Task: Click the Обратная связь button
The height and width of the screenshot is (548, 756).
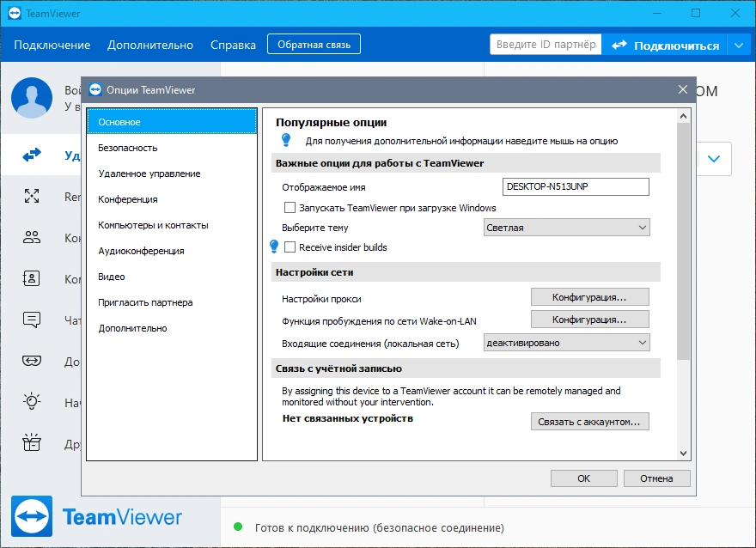Action: [314, 45]
